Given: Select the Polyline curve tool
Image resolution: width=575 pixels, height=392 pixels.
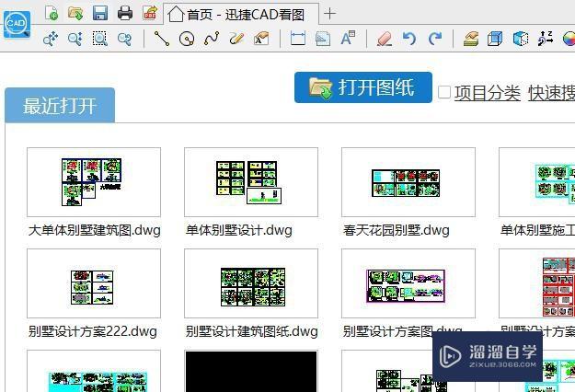Looking at the screenshot, I should click(212, 39).
